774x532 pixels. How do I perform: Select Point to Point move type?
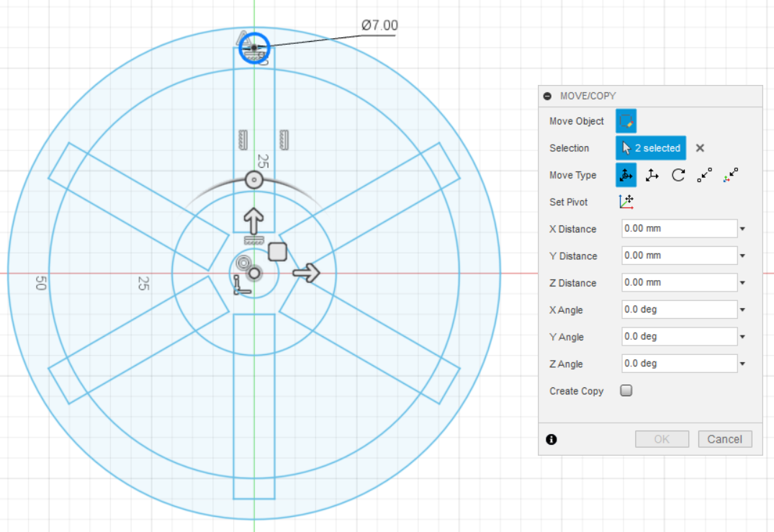704,175
